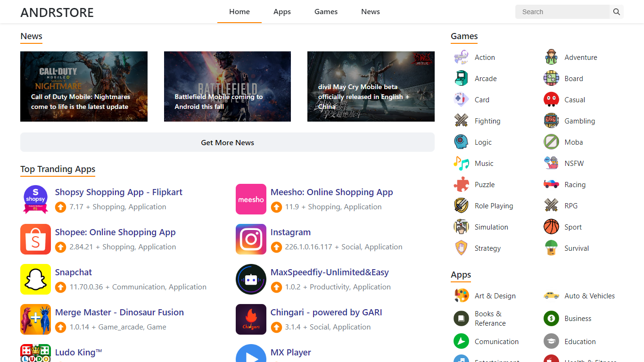This screenshot has width=644, height=362.
Task: Click the Card games category icon
Action: coord(461,99)
